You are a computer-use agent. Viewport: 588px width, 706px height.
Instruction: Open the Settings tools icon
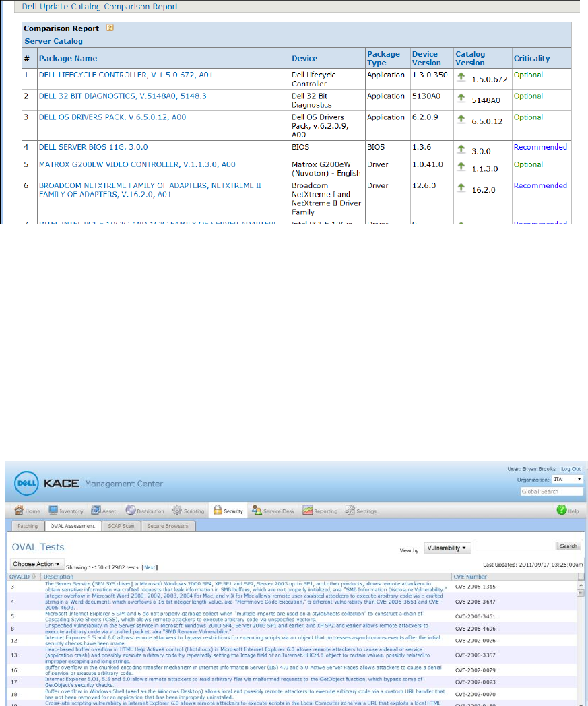350,510
